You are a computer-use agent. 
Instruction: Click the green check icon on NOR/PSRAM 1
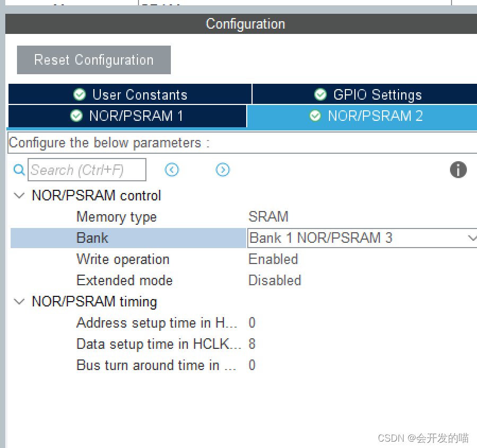(77, 116)
